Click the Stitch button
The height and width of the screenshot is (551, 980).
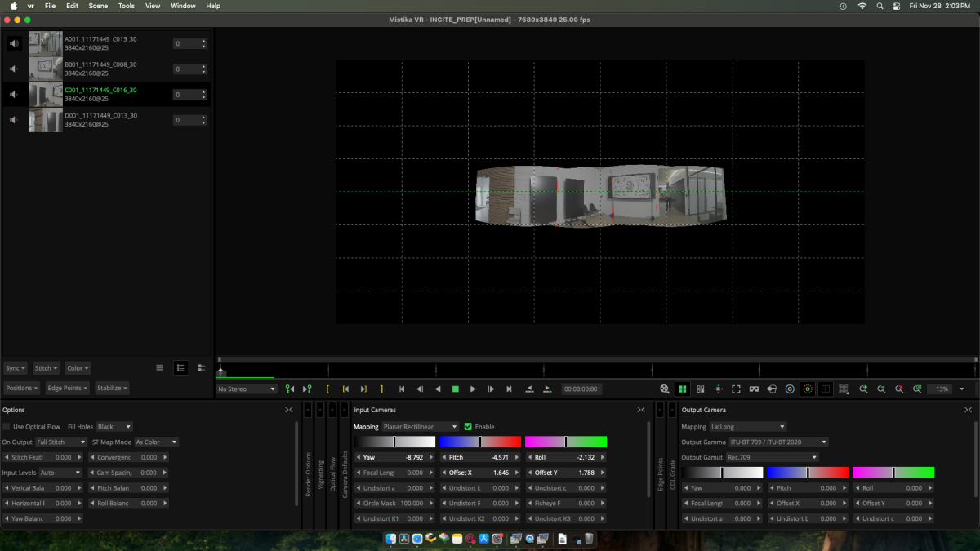45,368
